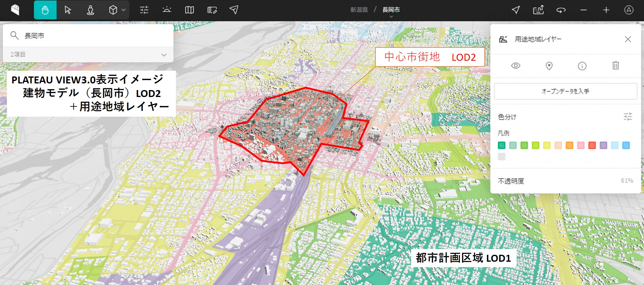Click the share/export screenshot icon

pyautogui.click(x=538, y=10)
